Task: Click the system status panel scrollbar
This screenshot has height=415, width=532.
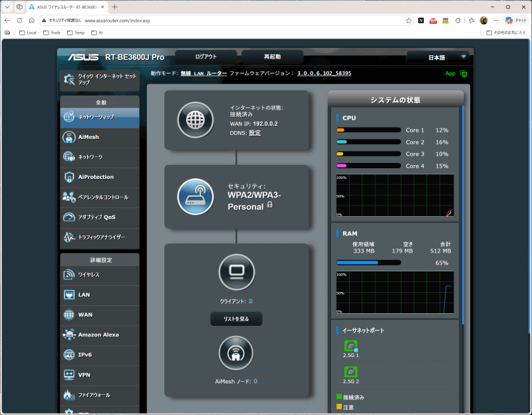Action: coord(463,215)
